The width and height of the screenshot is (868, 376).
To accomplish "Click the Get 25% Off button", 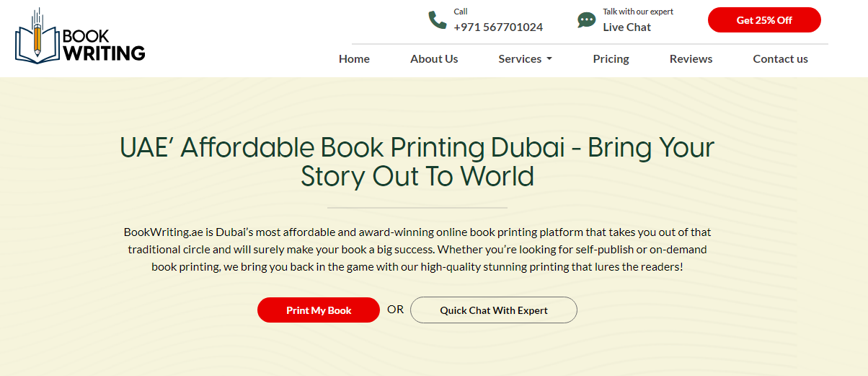I will [764, 20].
